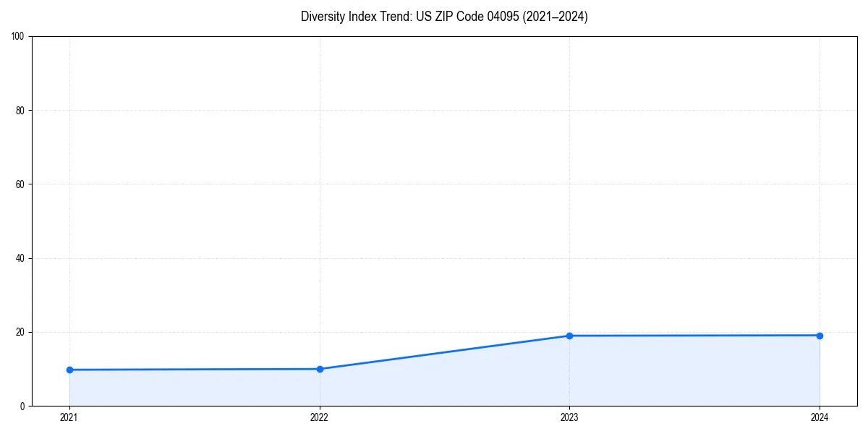Click the x-axis label 2023
The height and width of the screenshot is (434, 868).
[569, 417]
